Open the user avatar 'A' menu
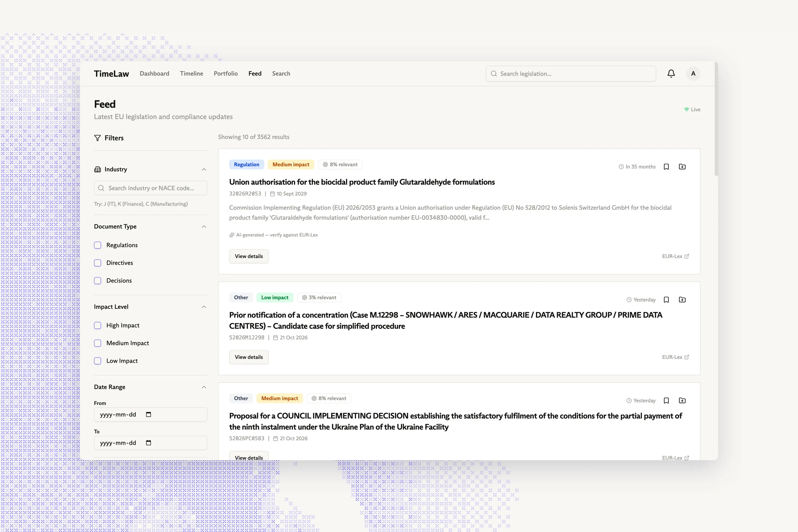 pos(693,74)
